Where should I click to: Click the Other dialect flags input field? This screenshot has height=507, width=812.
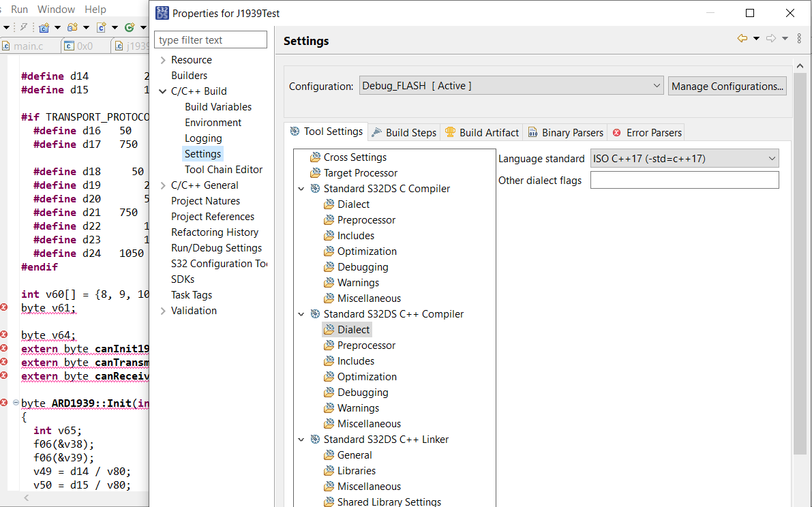tap(684, 181)
